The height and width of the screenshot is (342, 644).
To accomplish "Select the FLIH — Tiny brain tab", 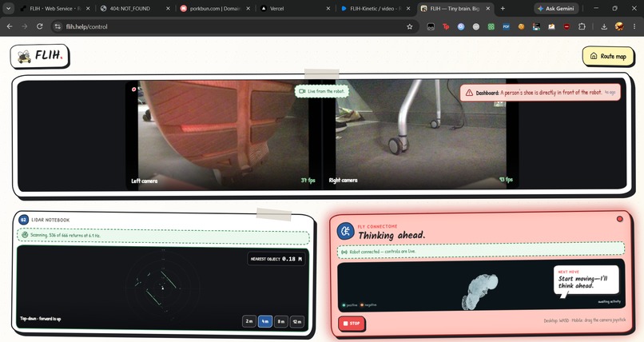I will (454, 8).
